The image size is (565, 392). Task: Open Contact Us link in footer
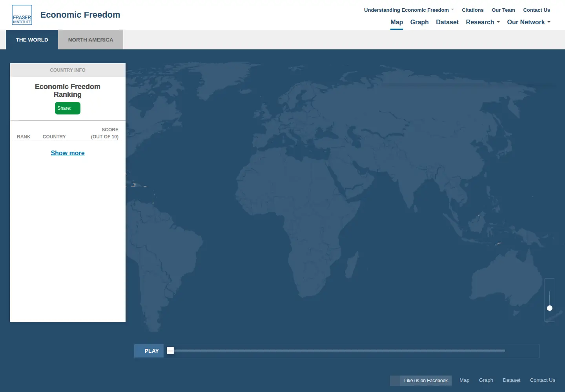click(x=542, y=380)
